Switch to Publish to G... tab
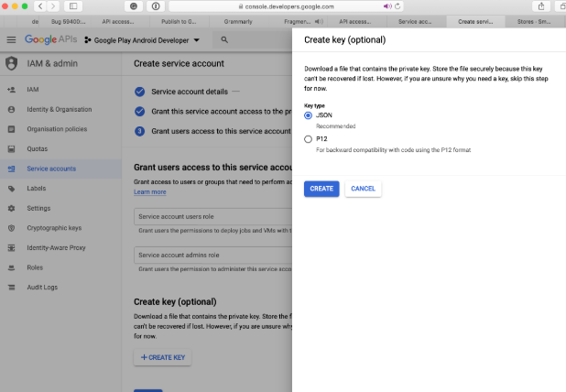 click(x=179, y=22)
